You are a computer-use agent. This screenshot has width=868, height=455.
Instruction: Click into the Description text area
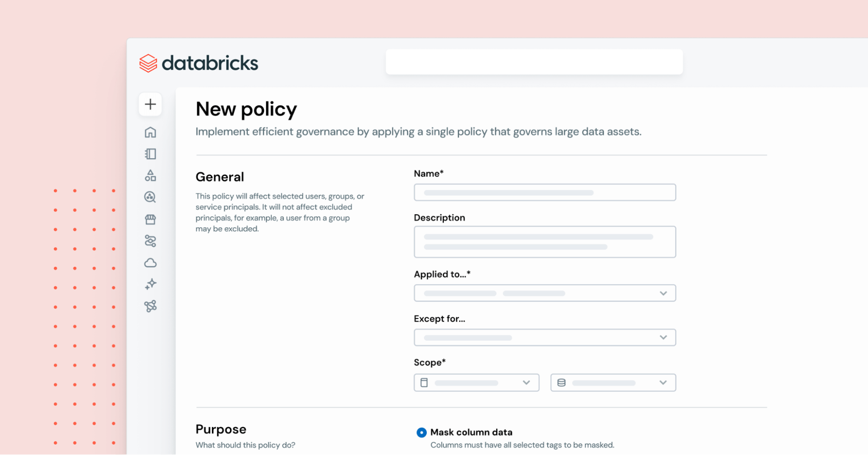[545, 242]
